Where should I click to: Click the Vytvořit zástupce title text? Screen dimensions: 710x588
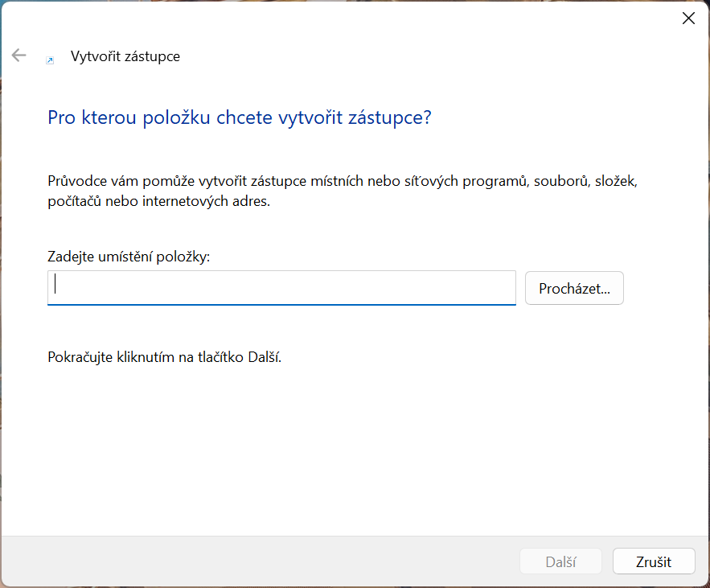pos(125,56)
